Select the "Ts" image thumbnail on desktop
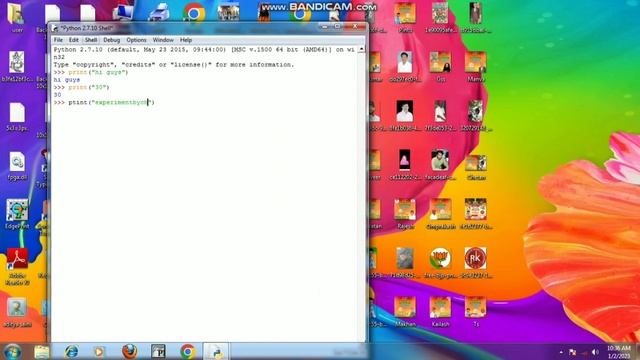The image size is (640, 360). [x=476, y=312]
